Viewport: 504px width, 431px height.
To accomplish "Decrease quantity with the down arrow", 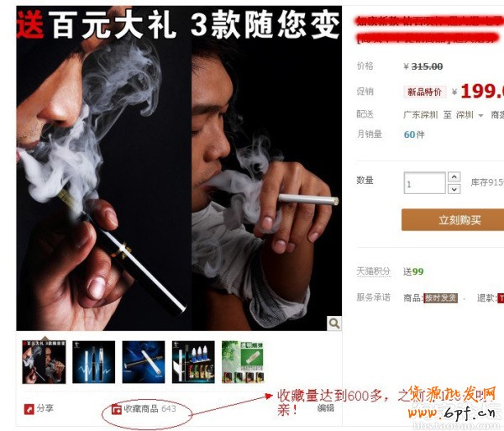I will point(454,189).
